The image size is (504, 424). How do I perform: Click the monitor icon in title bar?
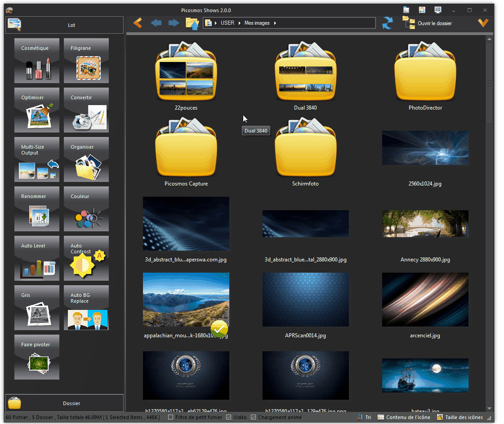click(x=438, y=10)
